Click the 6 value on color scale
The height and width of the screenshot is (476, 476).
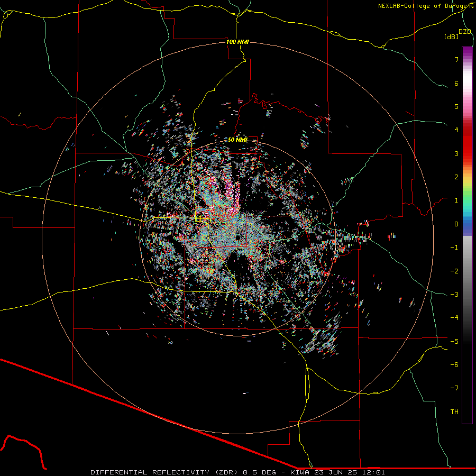456,83
